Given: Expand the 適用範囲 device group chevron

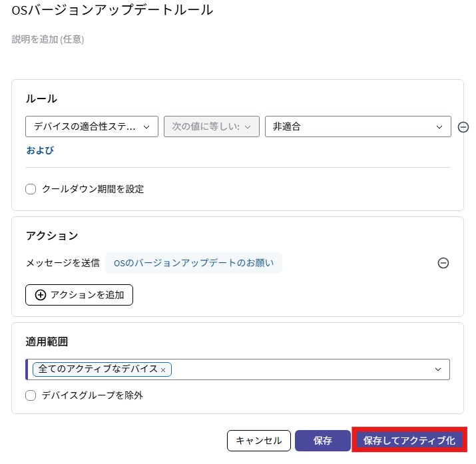Looking at the screenshot, I should click(x=438, y=369).
